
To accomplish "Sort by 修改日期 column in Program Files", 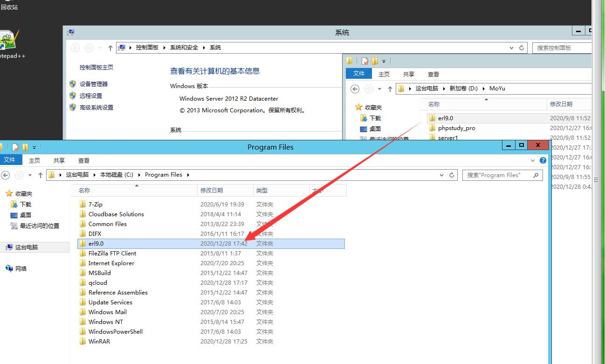I will click(212, 190).
